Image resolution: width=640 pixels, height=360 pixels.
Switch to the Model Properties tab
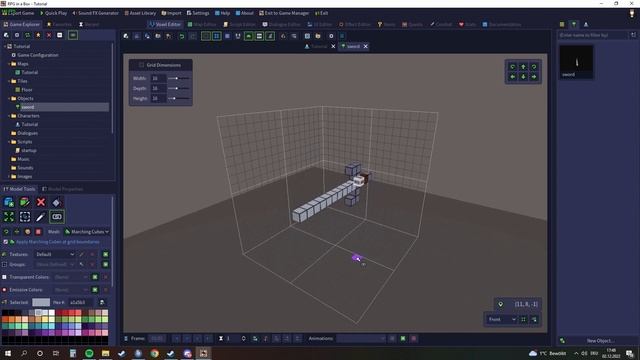click(x=62, y=189)
